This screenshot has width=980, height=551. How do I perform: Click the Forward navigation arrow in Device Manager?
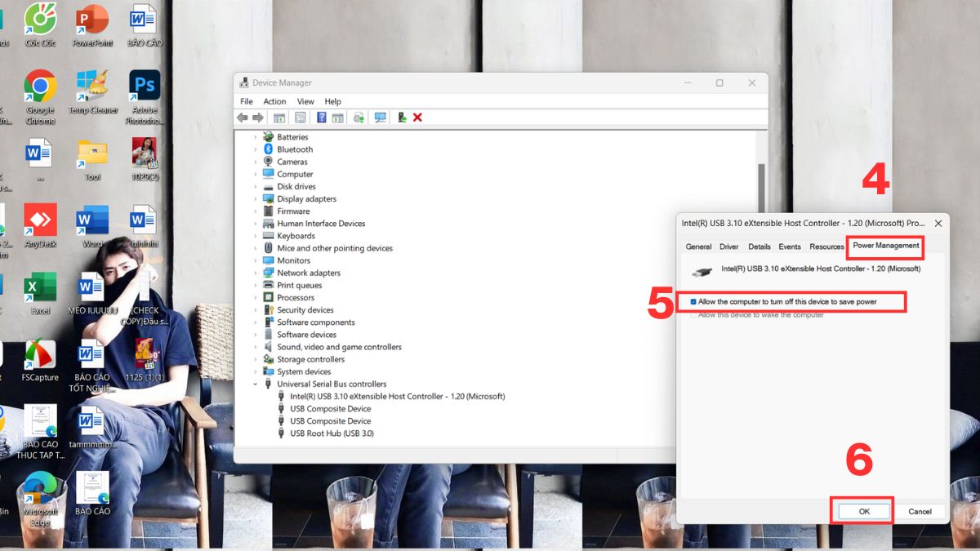(258, 118)
